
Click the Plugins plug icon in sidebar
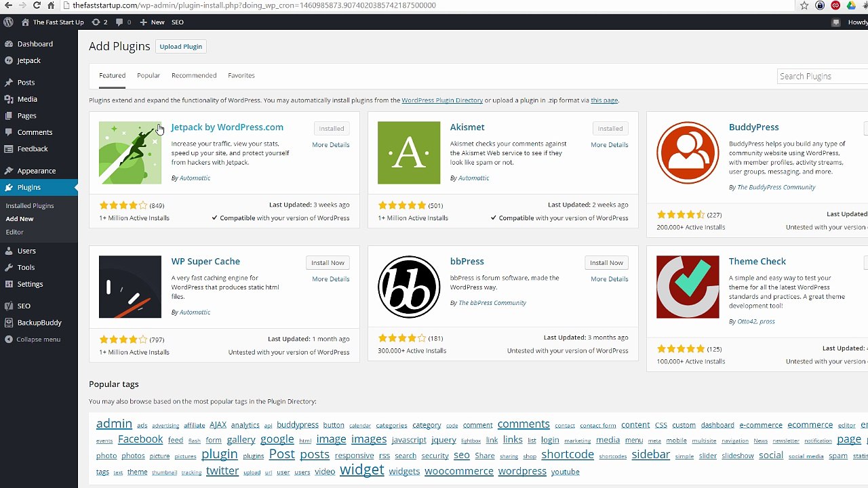coord(9,188)
